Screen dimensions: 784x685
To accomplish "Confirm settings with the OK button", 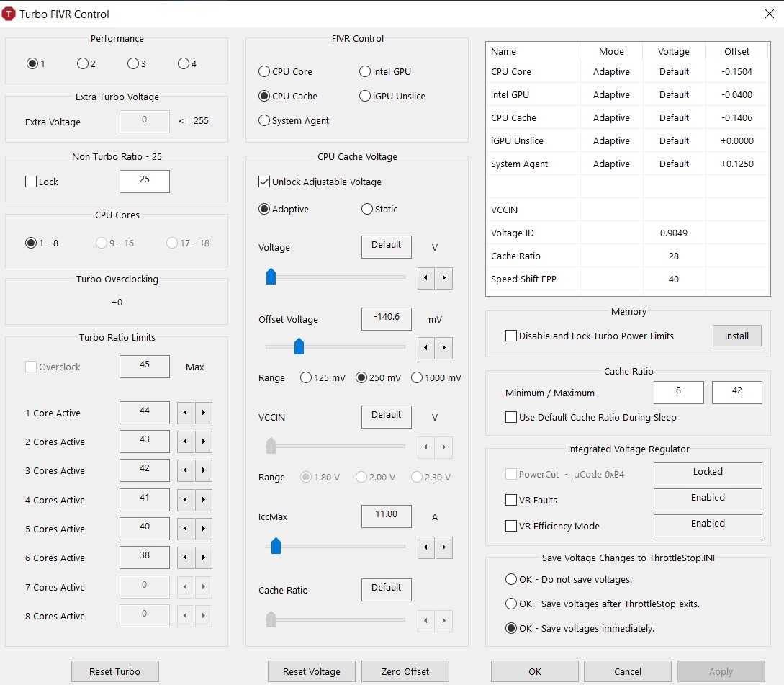I will point(534,671).
